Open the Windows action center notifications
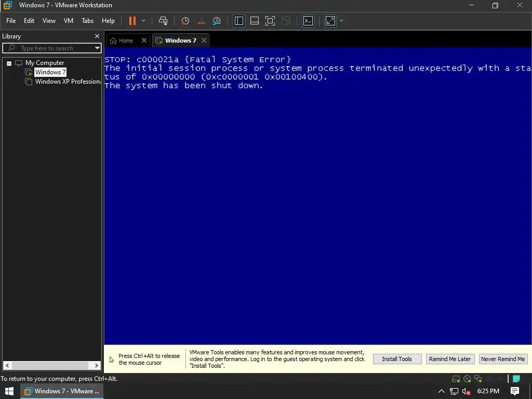Screen dimensions: 532x399 coord(515,391)
